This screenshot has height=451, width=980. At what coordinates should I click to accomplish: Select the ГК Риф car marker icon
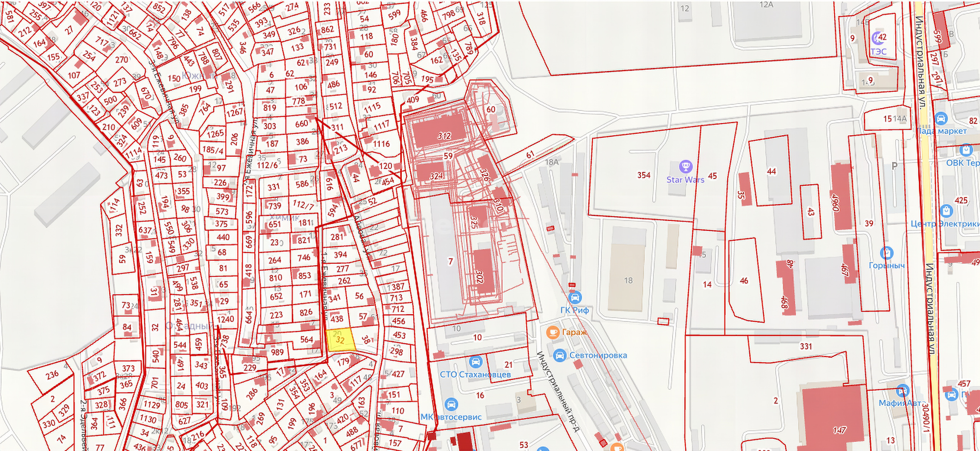pyautogui.click(x=575, y=297)
